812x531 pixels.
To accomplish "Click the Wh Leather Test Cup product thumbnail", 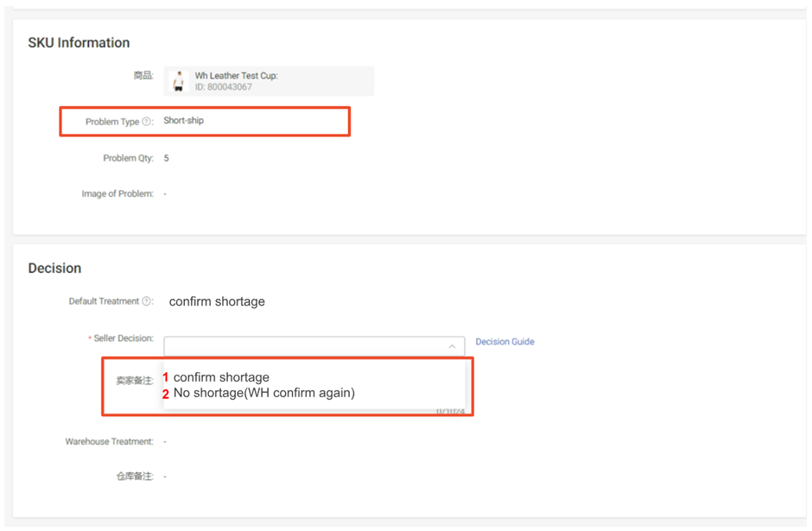I will [x=179, y=81].
